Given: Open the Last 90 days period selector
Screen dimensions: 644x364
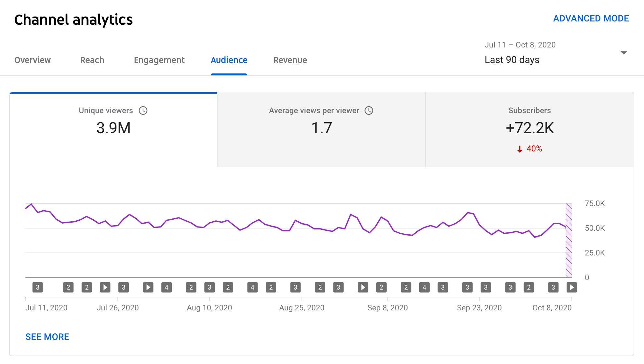Looking at the screenshot, I should tap(512, 60).
